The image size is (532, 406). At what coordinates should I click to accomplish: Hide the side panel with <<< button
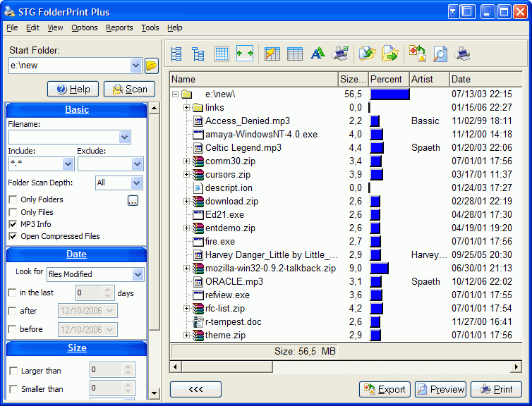[x=195, y=389]
